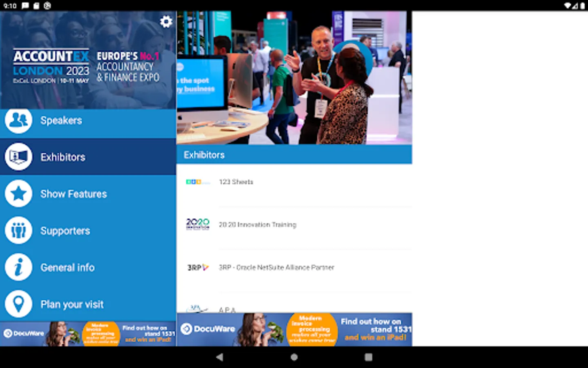The height and width of the screenshot is (368, 588).
Task: Open Plan your visit section
Action: [88, 304]
